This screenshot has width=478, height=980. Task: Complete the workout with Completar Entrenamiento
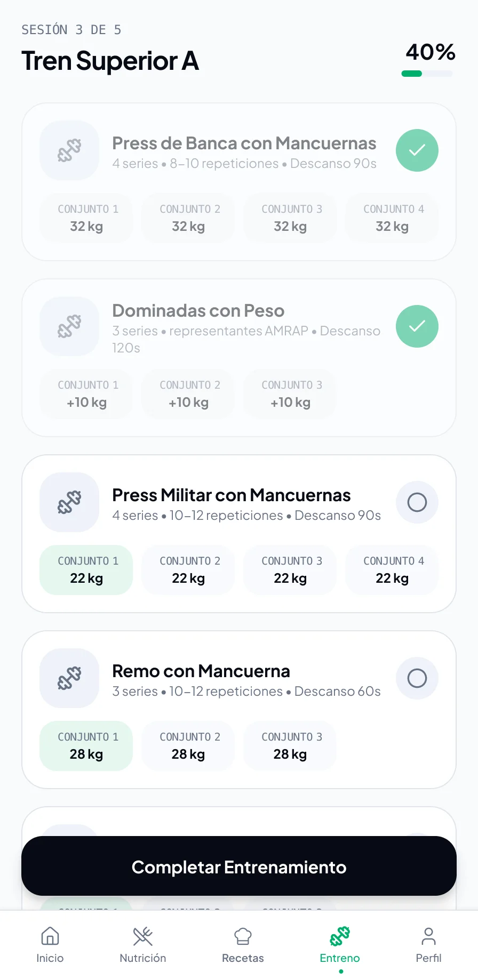tap(239, 866)
